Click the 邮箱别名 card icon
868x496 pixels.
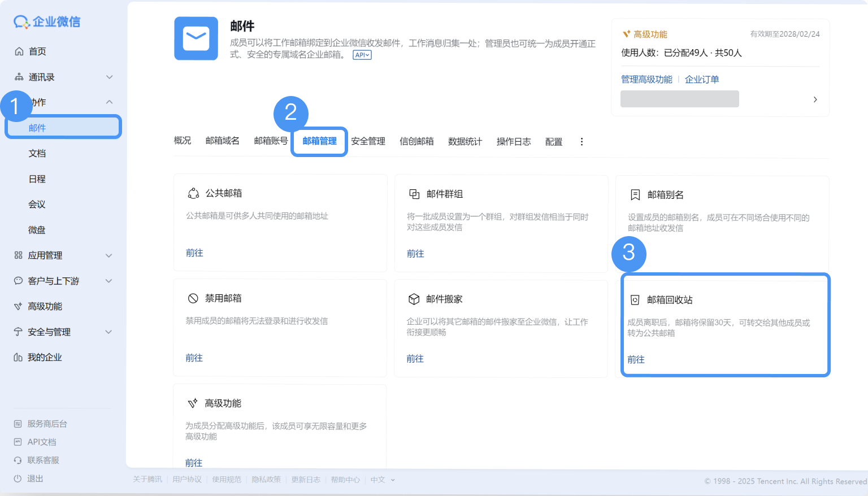635,195
